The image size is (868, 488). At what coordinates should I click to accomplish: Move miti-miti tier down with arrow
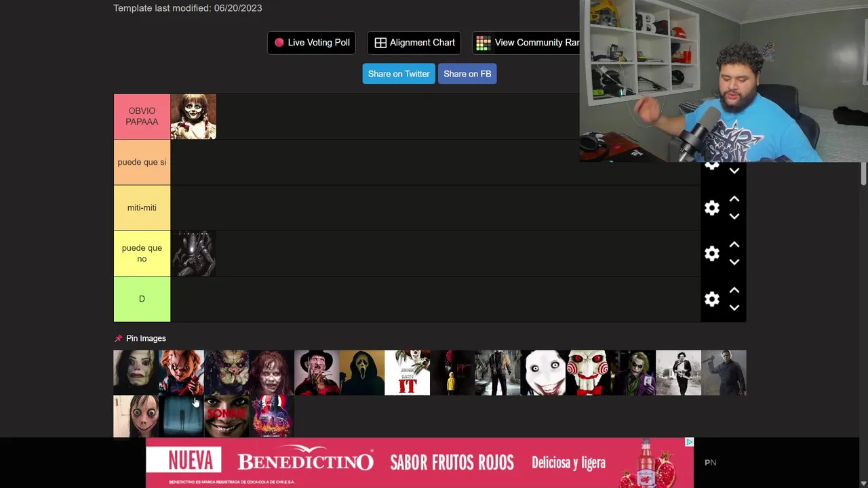pyautogui.click(x=734, y=216)
